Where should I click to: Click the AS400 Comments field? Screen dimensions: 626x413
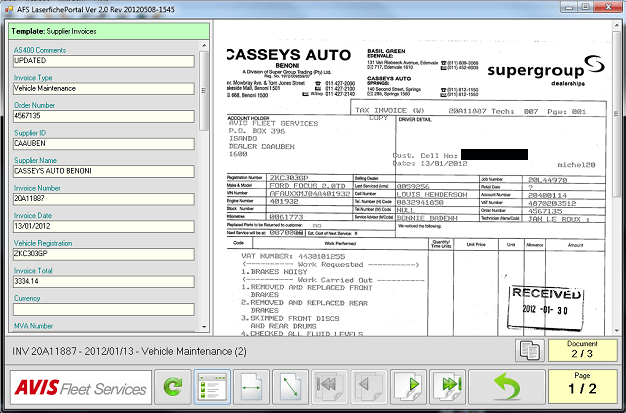coord(104,61)
